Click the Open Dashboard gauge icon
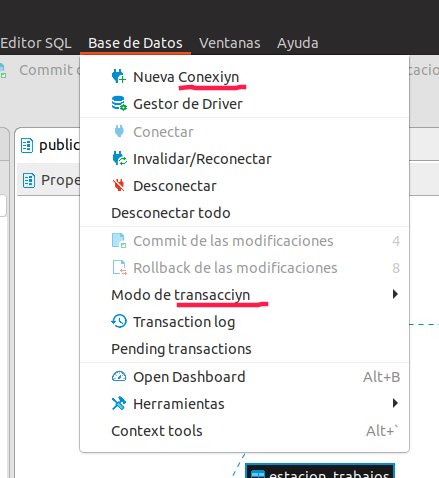The image size is (439, 478). [x=119, y=376]
